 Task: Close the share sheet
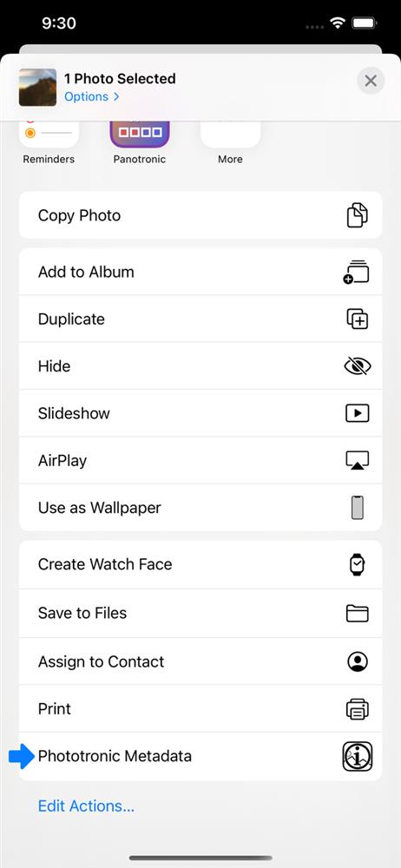(x=371, y=81)
